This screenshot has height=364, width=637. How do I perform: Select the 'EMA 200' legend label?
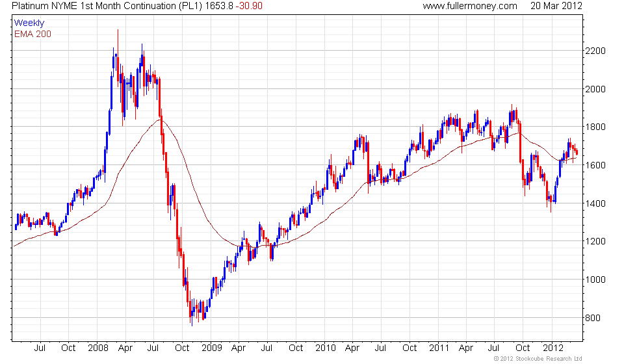coord(32,34)
